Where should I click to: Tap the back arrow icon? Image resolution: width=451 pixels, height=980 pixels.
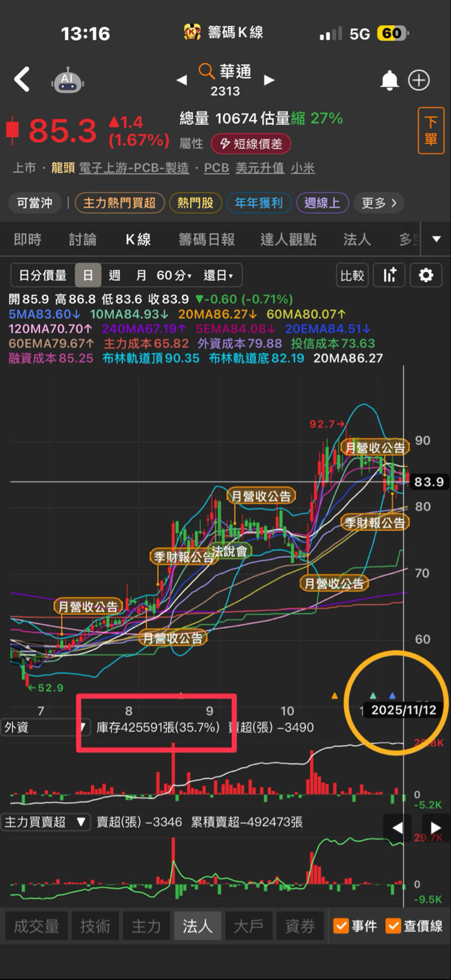22,79
